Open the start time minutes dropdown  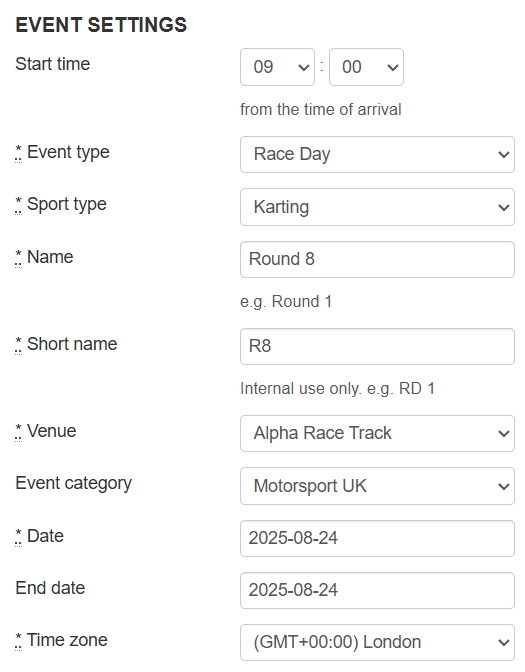[x=366, y=67]
